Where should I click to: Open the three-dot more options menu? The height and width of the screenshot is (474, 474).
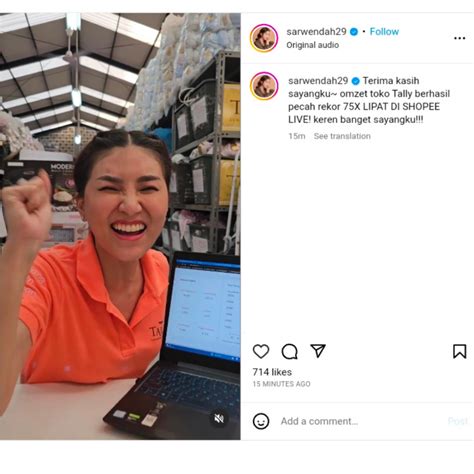point(459,38)
